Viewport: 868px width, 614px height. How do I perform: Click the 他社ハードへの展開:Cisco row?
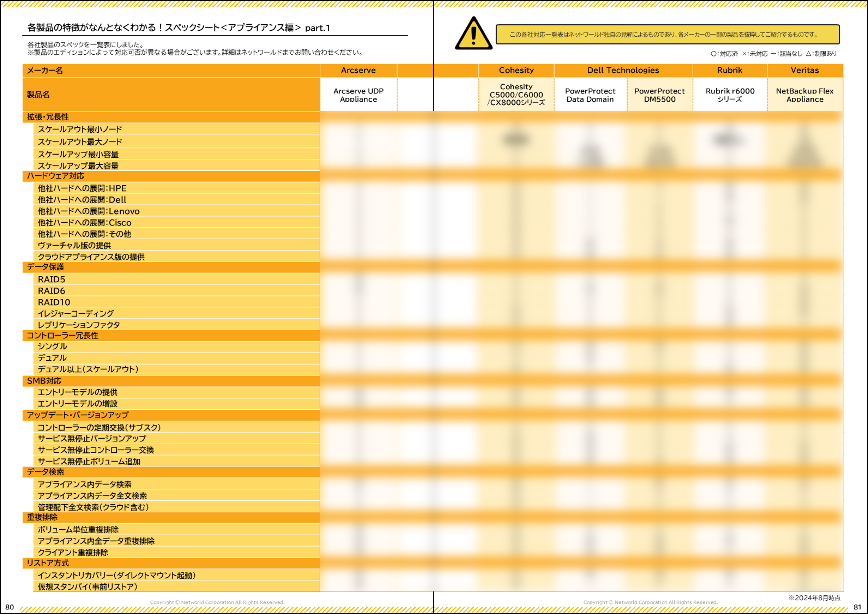176,222
